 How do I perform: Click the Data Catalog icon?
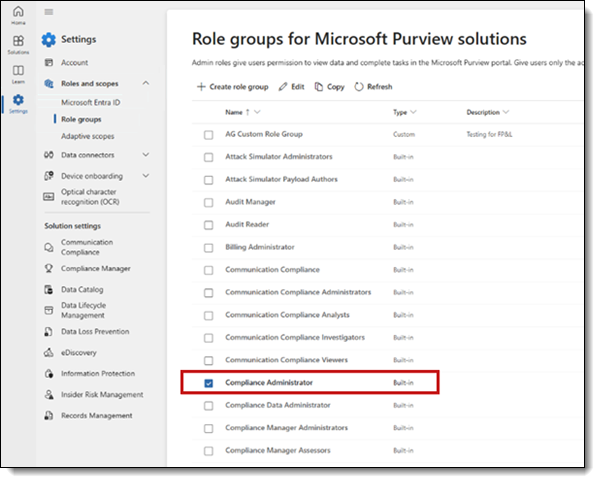[49, 289]
